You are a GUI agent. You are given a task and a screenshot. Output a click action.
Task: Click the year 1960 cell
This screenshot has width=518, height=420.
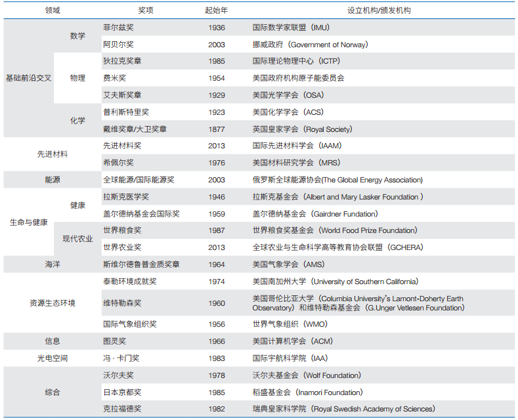[x=217, y=303]
